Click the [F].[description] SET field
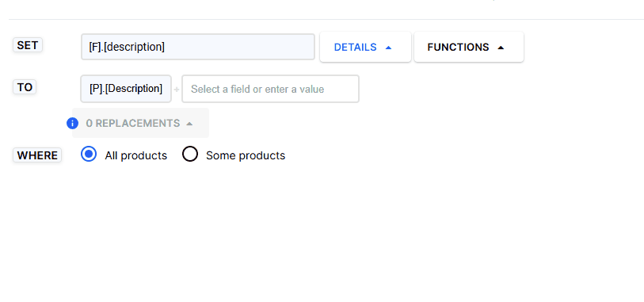Screen dimensions: 644x302 coord(198,47)
